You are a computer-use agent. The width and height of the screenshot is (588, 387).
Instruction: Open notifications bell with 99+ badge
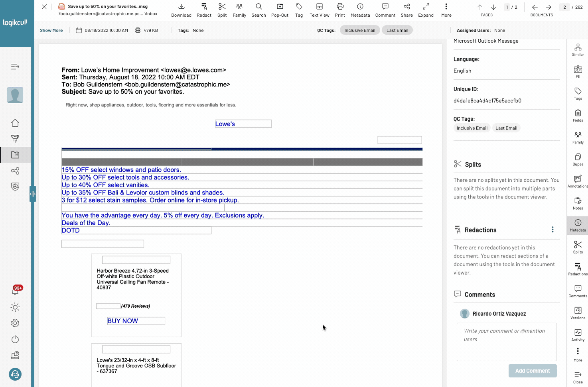pyautogui.click(x=15, y=291)
